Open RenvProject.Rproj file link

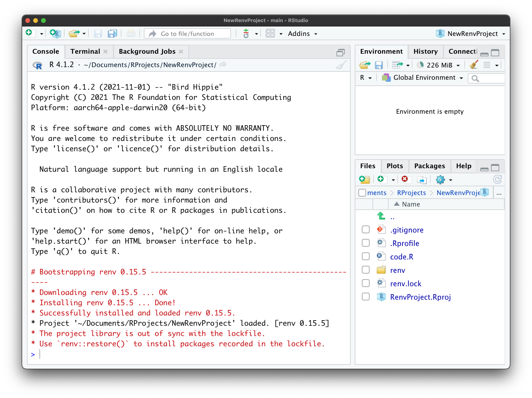tap(420, 297)
